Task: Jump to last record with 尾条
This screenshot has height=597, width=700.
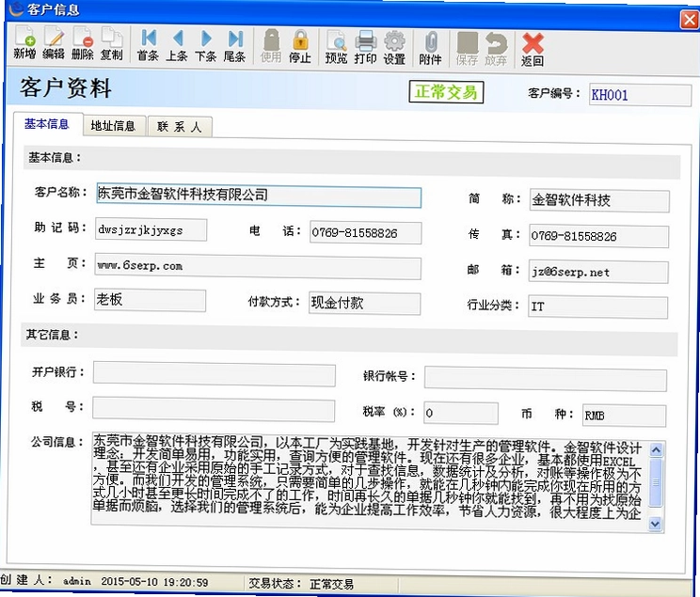Action: pos(235,45)
